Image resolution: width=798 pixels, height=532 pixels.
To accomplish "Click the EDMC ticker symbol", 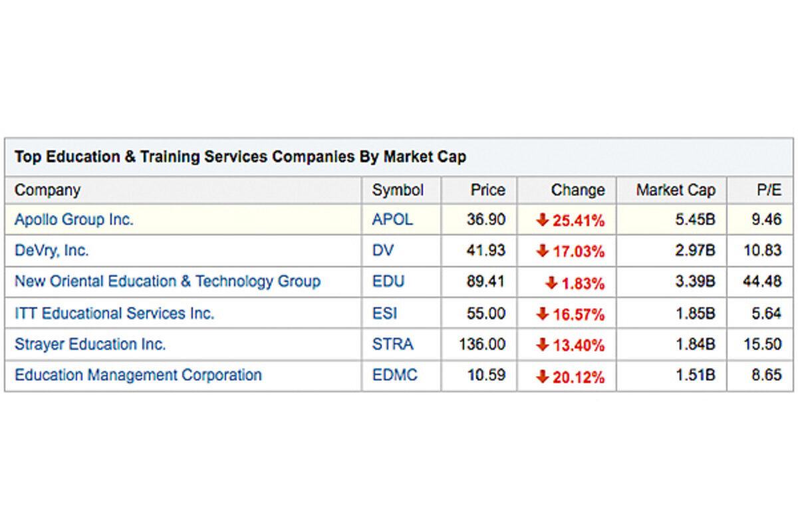I will 395,375.
